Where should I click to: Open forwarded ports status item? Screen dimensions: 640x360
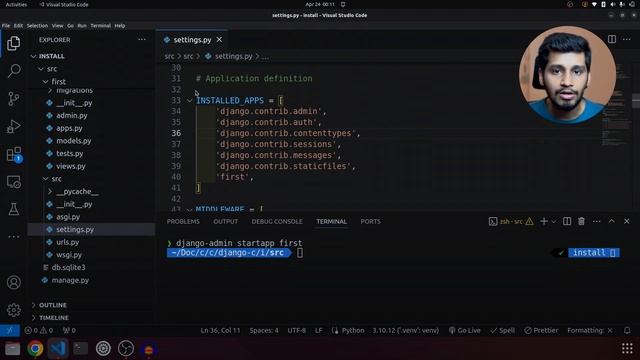click(69, 330)
